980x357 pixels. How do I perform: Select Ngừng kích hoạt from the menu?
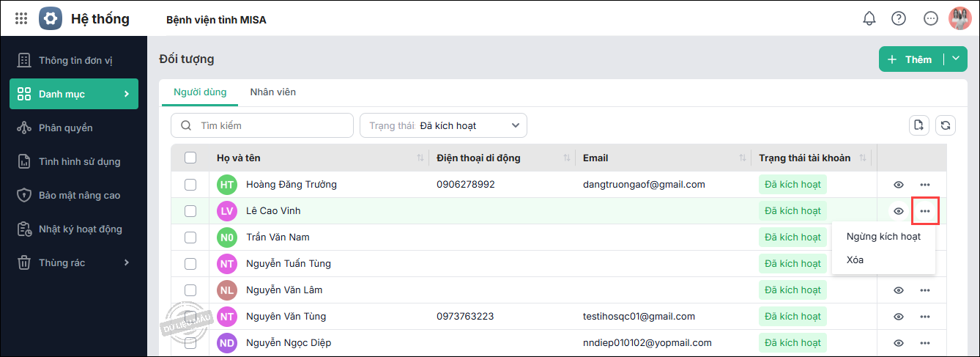coord(883,237)
